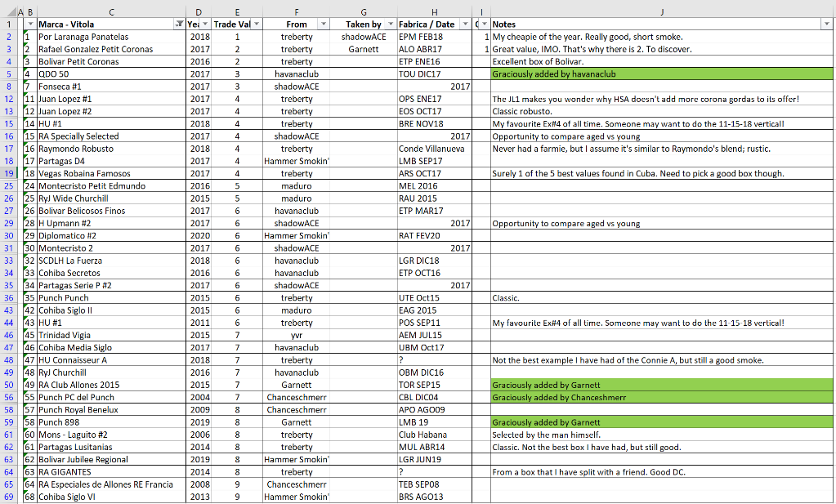Screen dimensions: 836x504
Task: Select row 19 by its row number
Action: pos(8,173)
